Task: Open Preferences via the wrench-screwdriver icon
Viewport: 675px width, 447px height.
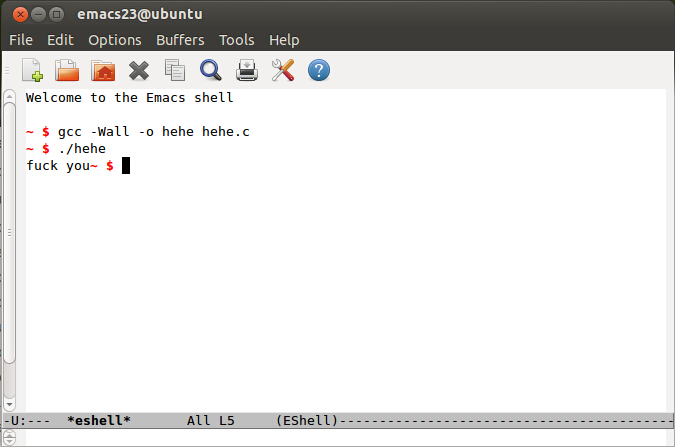Action: coord(283,70)
